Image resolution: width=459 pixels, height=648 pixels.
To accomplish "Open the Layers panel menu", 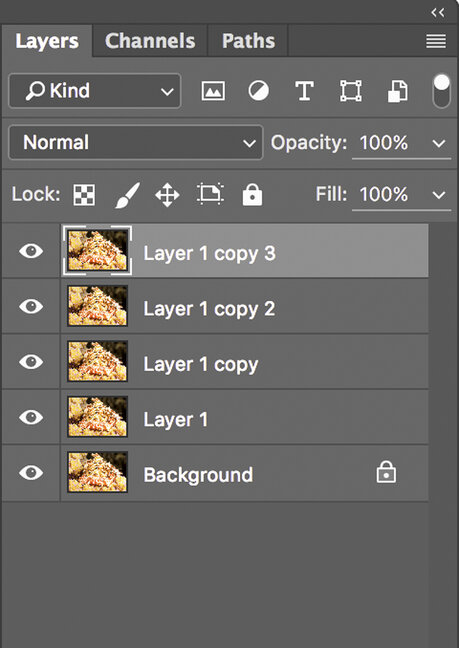I will tap(436, 41).
